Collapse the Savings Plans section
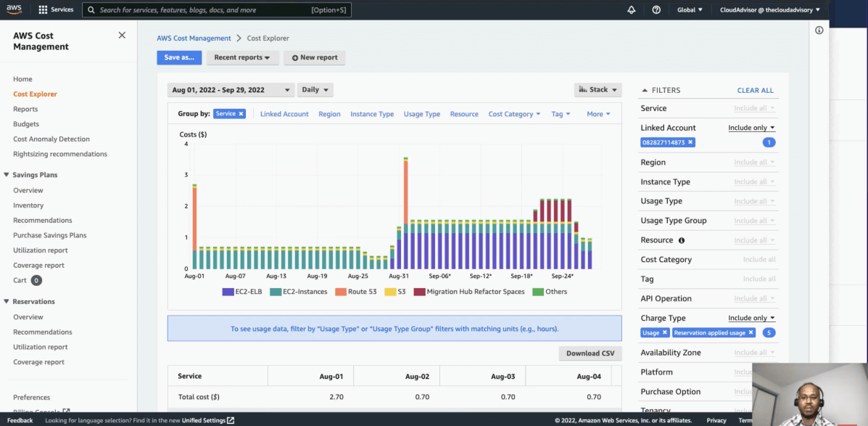This screenshot has width=868, height=426. click(7, 175)
